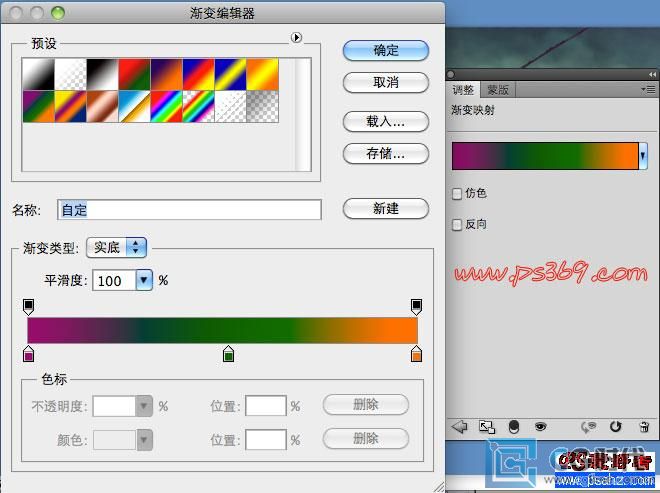Click back arrow in Adjustments panel
The image size is (660, 493).
click(460, 427)
